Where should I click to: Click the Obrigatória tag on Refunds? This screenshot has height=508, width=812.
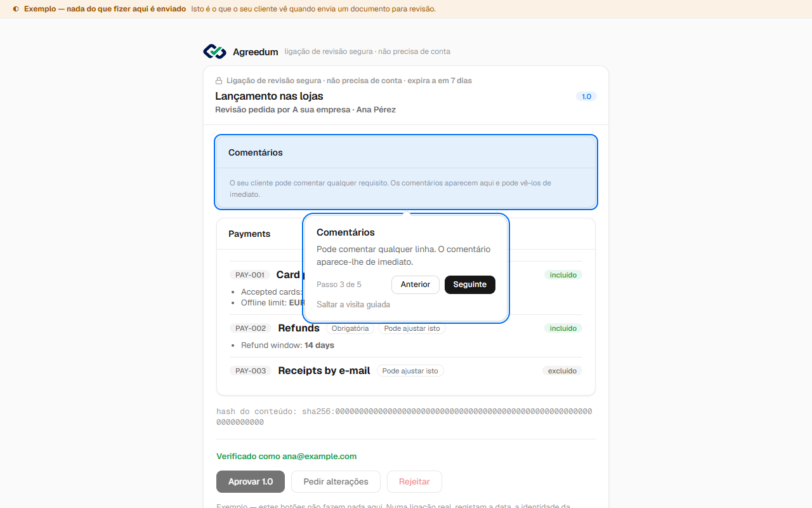350,328
